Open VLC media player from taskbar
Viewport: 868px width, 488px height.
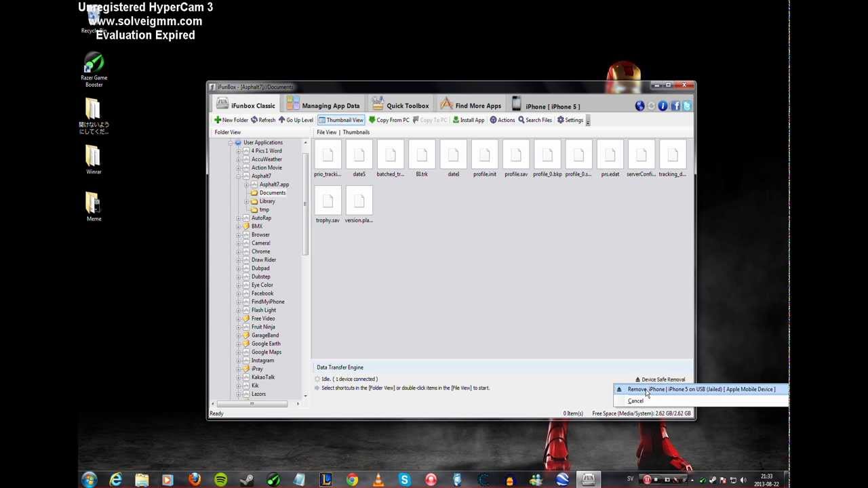pos(378,480)
